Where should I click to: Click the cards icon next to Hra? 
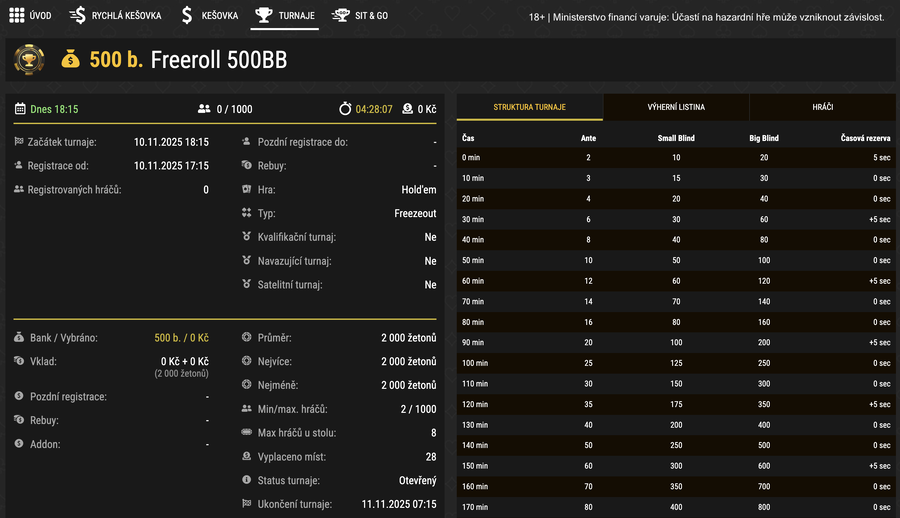(x=246, y=189)
